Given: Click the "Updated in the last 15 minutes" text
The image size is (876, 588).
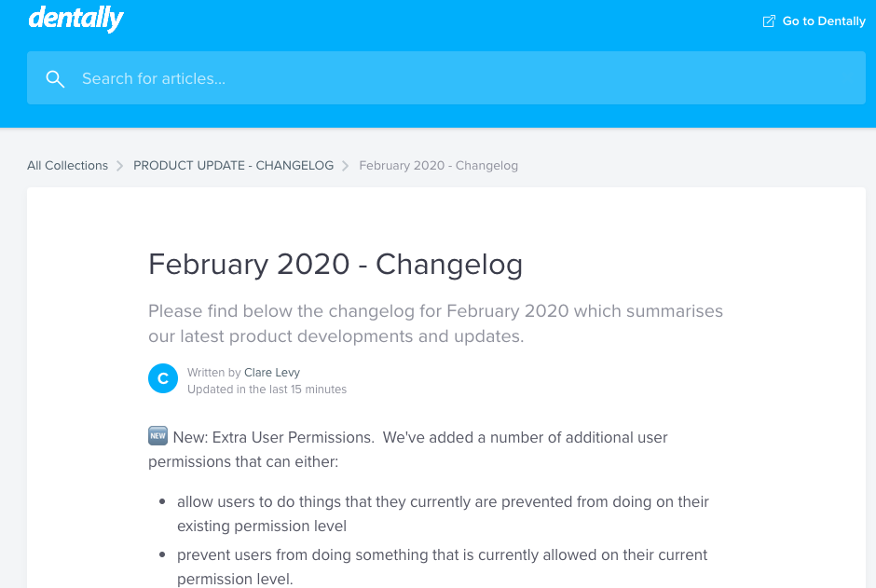Looking at the screenshot, I should click(x=267, y=390).
